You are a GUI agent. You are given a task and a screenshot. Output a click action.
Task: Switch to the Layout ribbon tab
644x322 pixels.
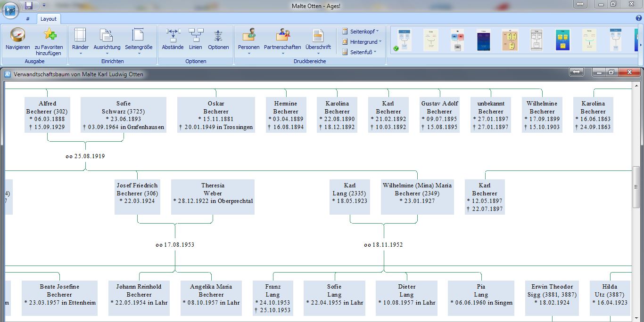pyautogui.click(x=48, y=19)
